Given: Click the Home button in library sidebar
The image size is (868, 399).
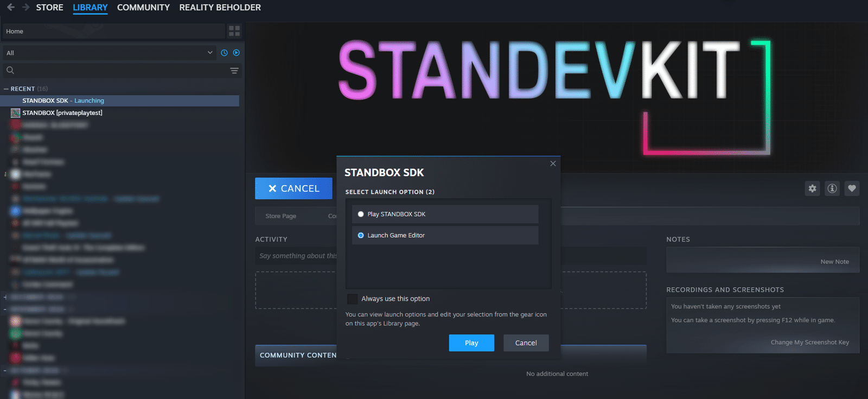Looking at the screenshot, I should click(113, 31).
